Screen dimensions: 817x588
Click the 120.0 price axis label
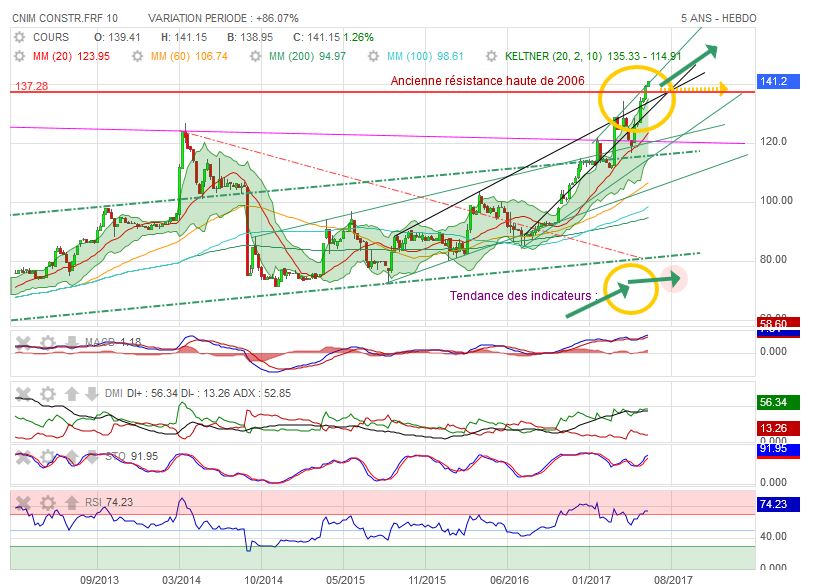click(x=773, y=142)
